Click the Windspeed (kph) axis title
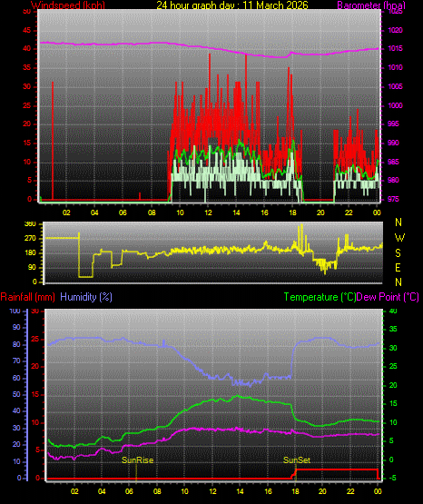Screen dimensions: 423x504 [68, 5]
